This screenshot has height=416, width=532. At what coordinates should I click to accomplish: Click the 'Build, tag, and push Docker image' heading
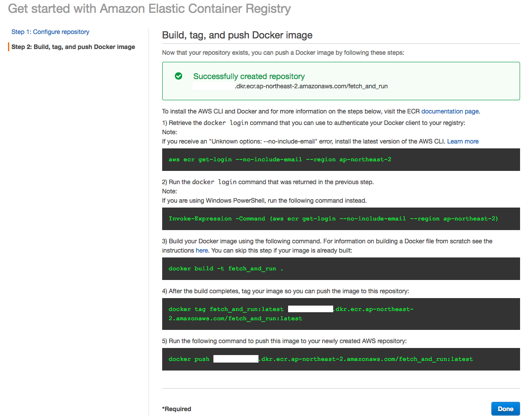[237, 35]
